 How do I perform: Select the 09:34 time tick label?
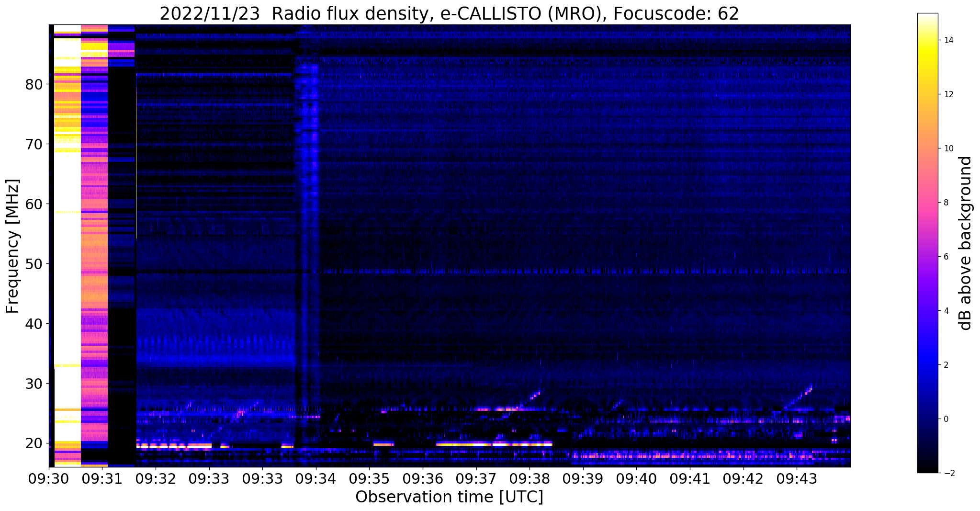316,479
